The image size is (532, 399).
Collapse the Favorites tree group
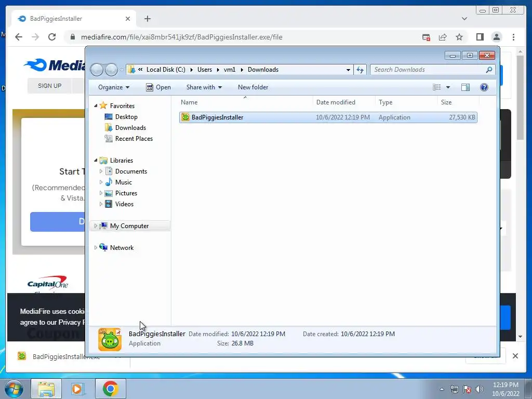[96, 105]
